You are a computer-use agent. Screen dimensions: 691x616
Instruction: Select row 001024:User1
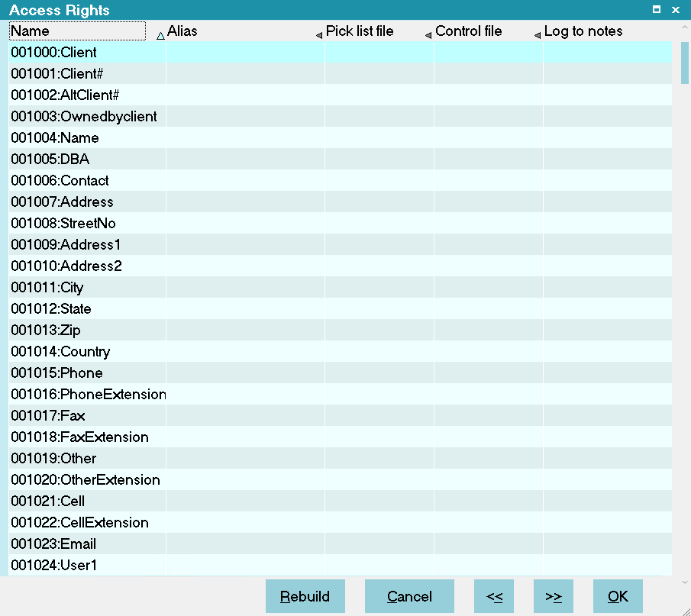tap(341, 565)
